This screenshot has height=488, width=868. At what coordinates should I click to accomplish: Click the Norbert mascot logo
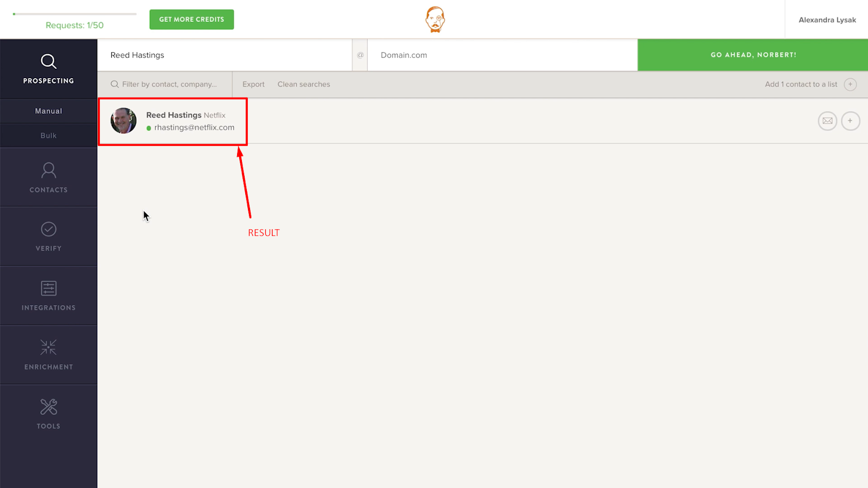point(435,20)
